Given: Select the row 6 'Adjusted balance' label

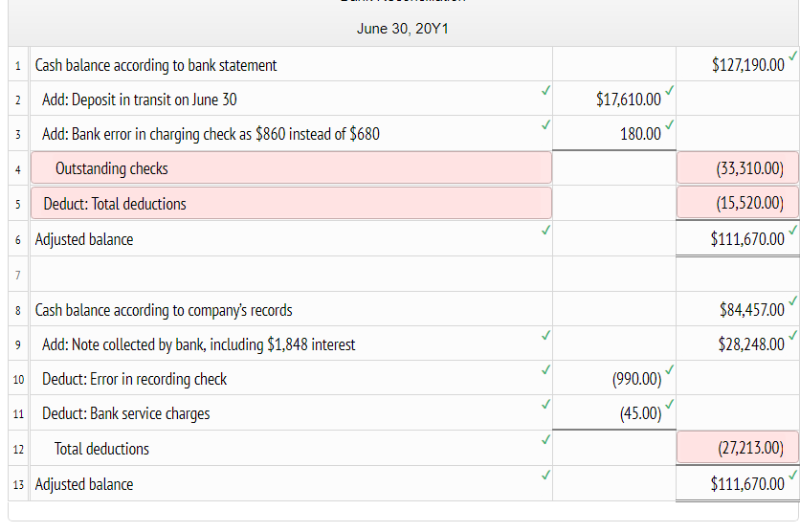Looking at the screenshot, I should pyautogui.click(x=291, y=238).
